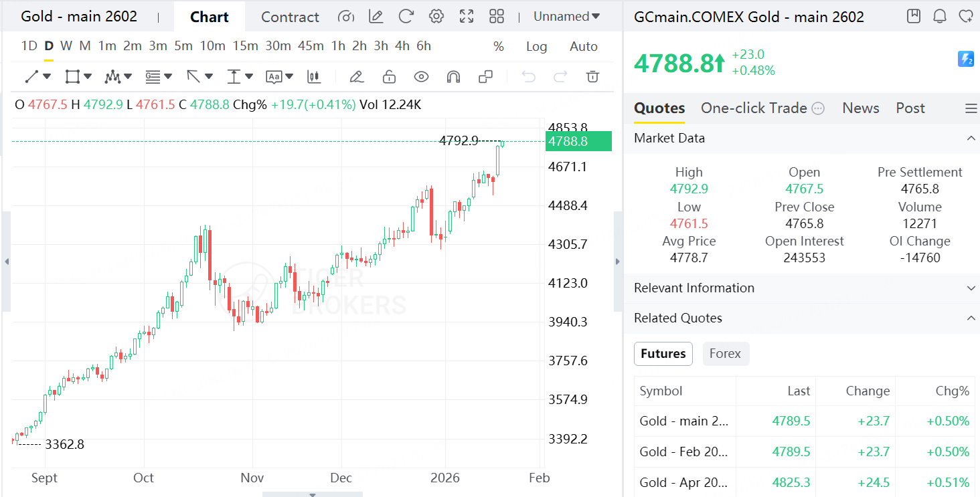This screenshot has height=497, width=980.
Task: Open the Unnamed layout dropdown
Action: coord(566,17)
